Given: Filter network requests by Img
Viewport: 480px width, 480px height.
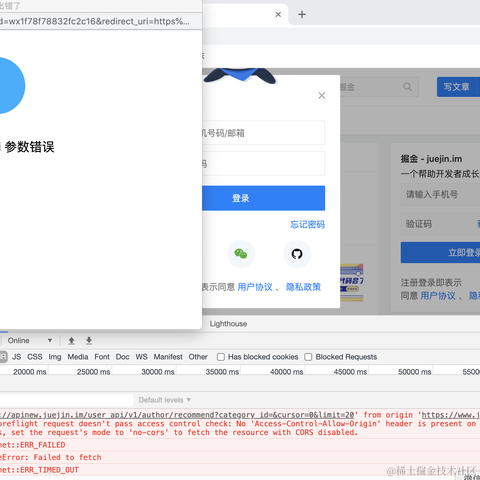Looking at the screenshot, I should point(55,357).
